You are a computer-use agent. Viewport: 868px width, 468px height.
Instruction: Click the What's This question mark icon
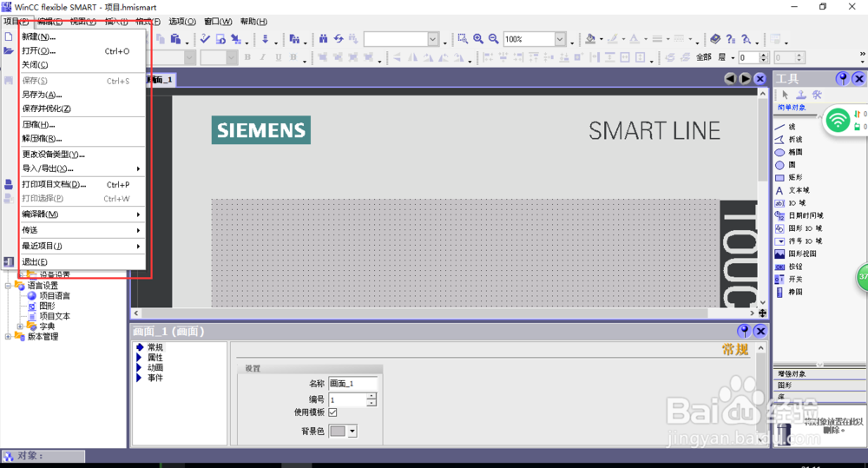pyautogui.click(x=731, y=39)
